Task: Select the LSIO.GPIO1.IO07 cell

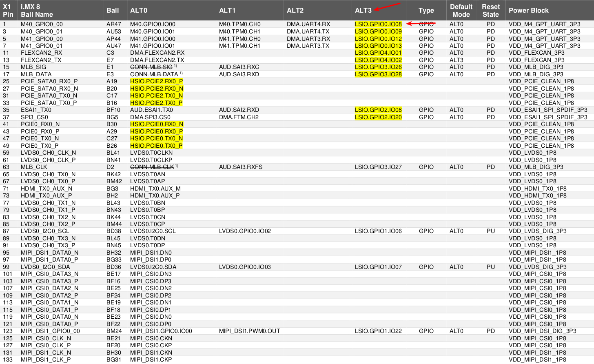Action: point(378,267)
